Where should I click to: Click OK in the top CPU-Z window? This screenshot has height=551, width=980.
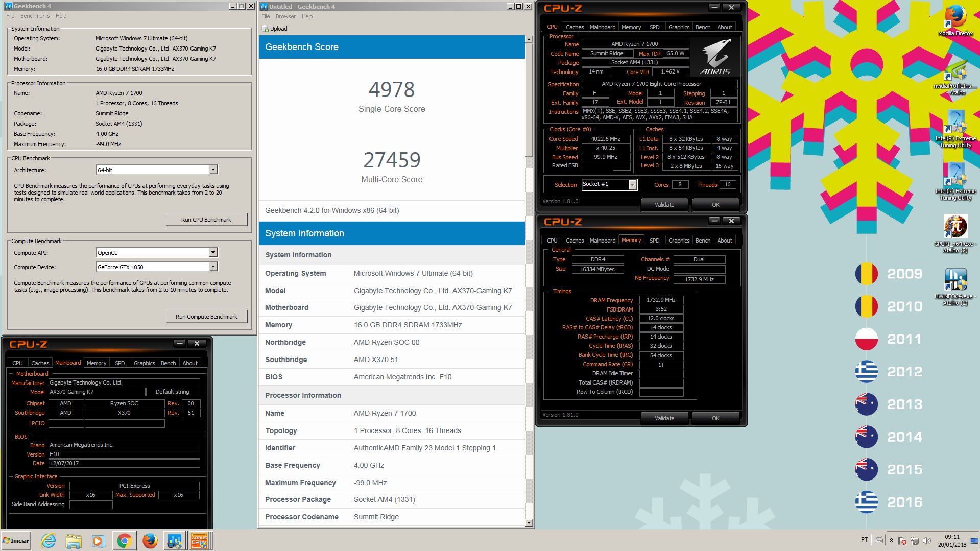click(715, 205)
